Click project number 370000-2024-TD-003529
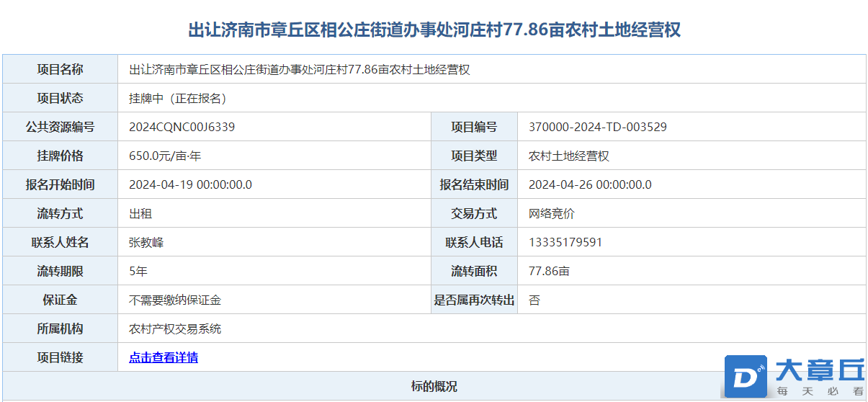The width and height of the screenshot is (868, 402). pos(598,127)
